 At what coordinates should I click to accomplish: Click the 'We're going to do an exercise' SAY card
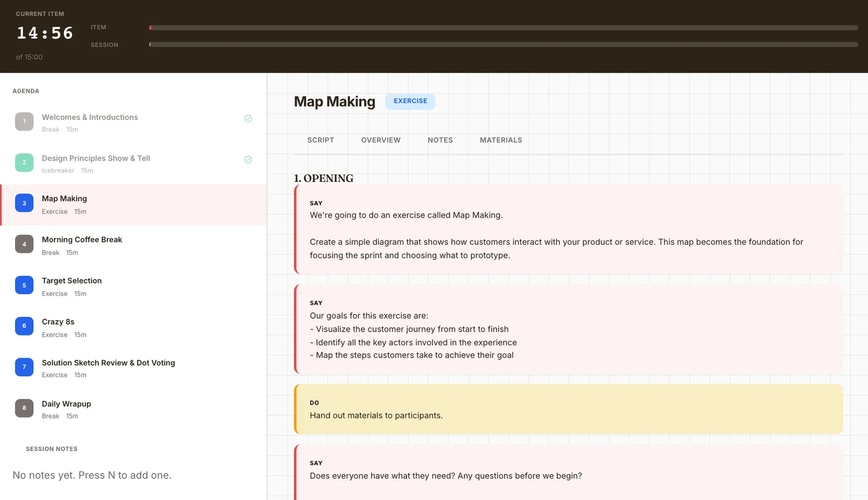[x=569, y=229]
